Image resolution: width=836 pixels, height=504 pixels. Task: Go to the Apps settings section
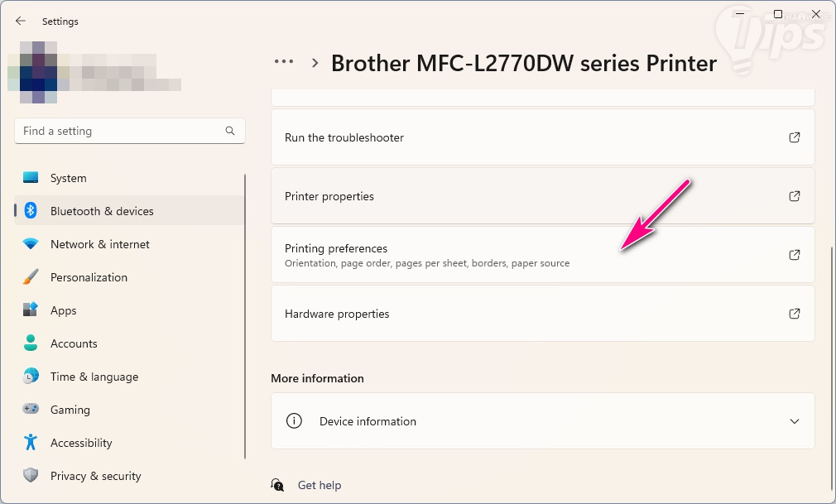click(x=63, y=310)
